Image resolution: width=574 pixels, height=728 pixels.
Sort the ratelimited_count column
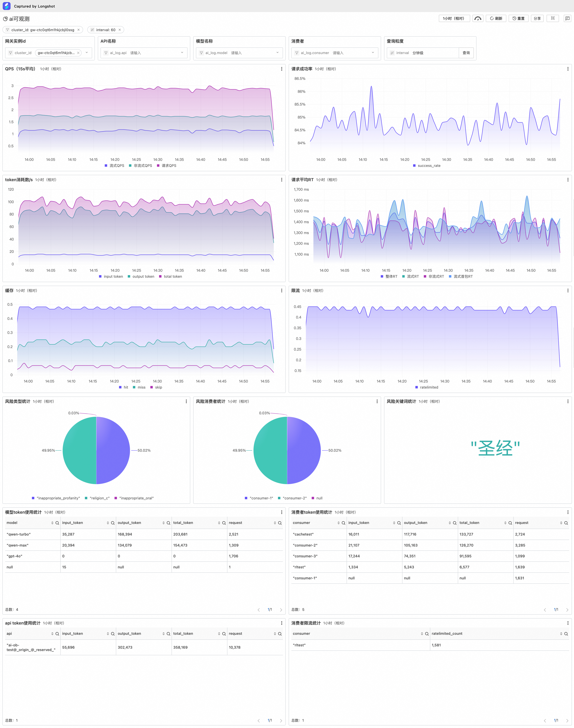pos(561,634)
